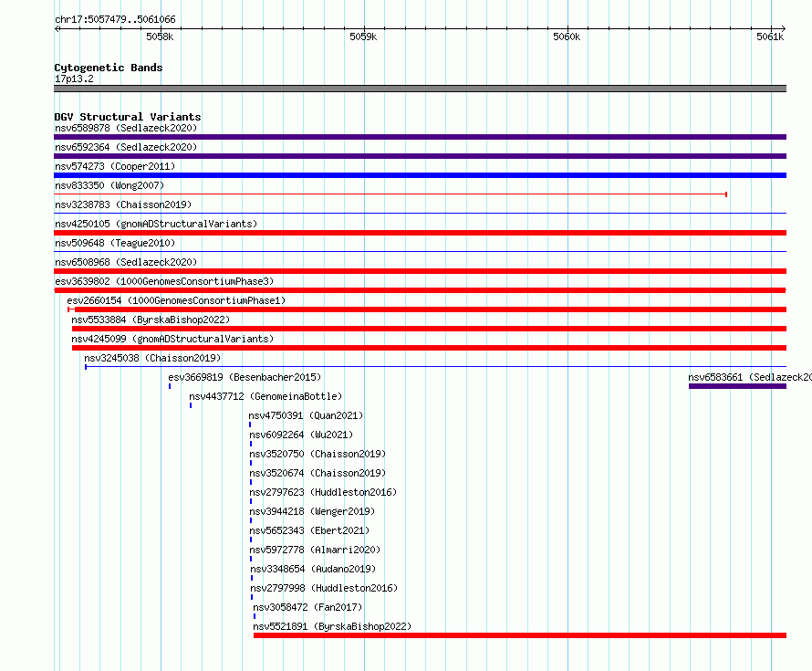Click nsv3520674 (Chaisson2019) label
Image resolution: width=812 pixels, height=671 pixels.
(318, 473)
